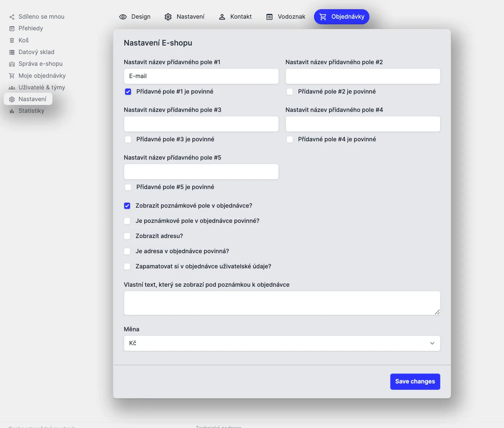Screen dimensions: 504x428
Task: Check Zapamatovat si v objednávce uživatelské údaje
Action: pos(127,266)
